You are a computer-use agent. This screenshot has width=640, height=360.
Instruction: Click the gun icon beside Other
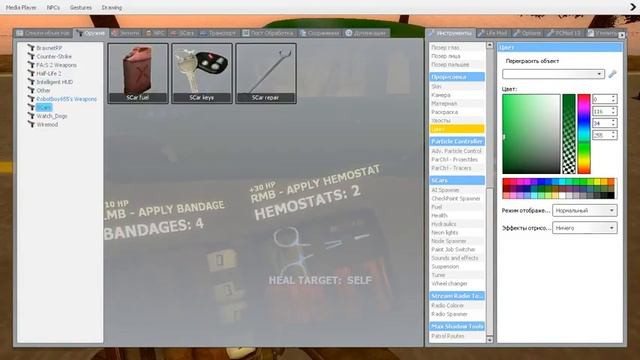(x=31, y=90)
